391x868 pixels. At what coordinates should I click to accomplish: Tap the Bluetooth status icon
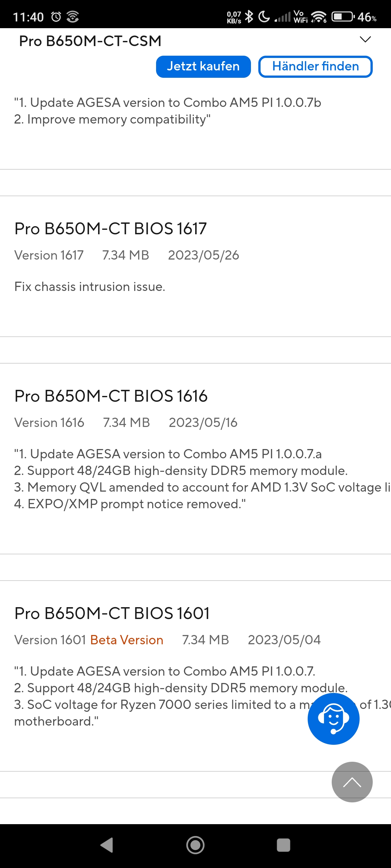coord(249,16)
